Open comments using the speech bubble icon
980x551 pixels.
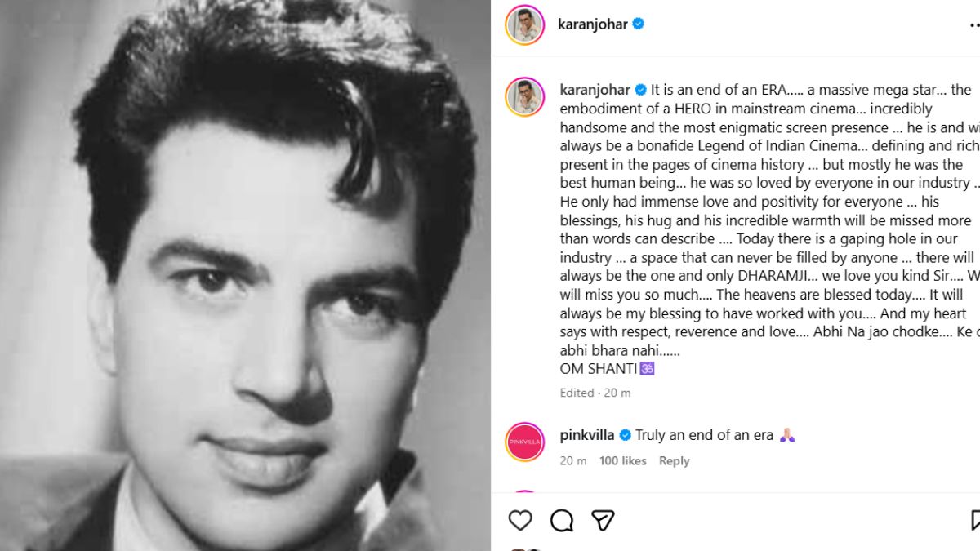pyautogui.click(x=562, y=521)
